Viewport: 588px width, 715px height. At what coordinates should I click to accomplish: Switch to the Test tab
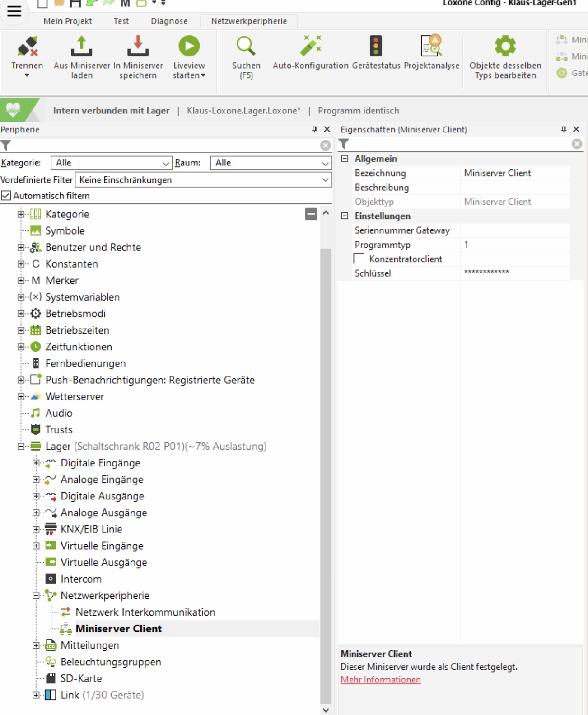pyautogui.click(x=121, y=21)
